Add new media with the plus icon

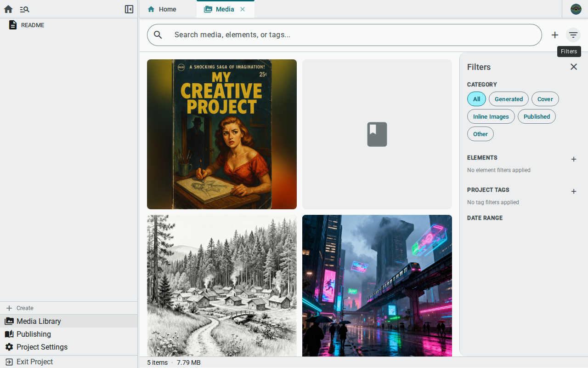coord(555,35)
